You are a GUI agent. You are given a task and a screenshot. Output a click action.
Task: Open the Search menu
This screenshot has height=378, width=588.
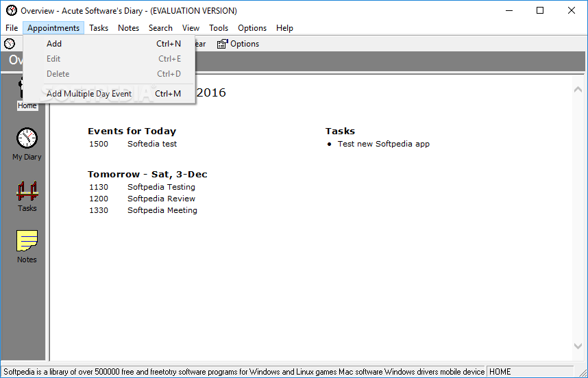160,28
